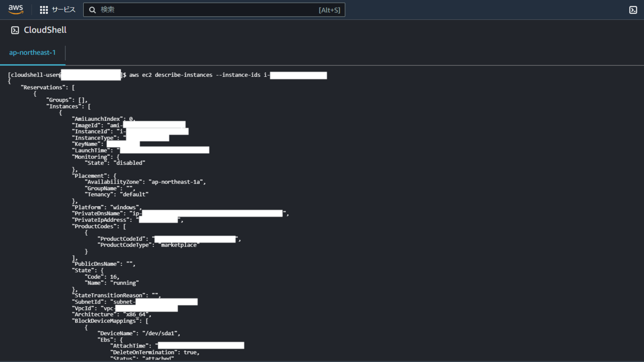This screenshot has height=362, width=644.
Task: Click the magnifier icon in search bar
Action: [x=93, y=10]
